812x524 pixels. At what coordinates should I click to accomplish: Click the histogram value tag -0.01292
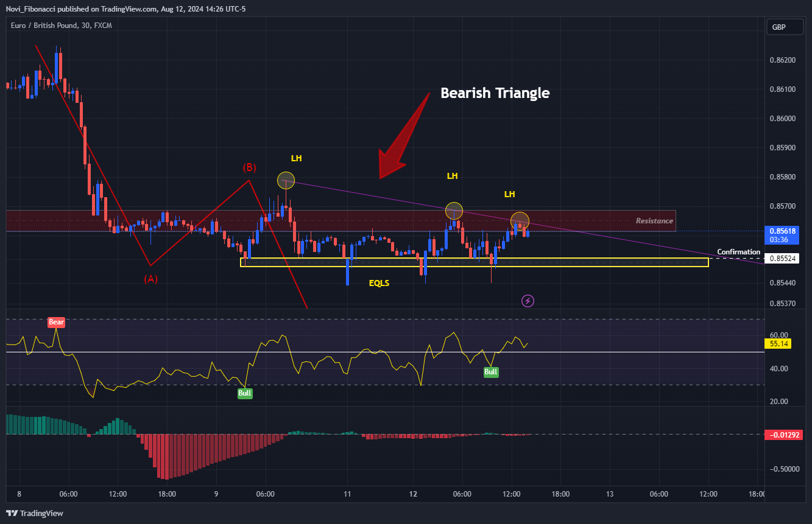coord(783,435)
